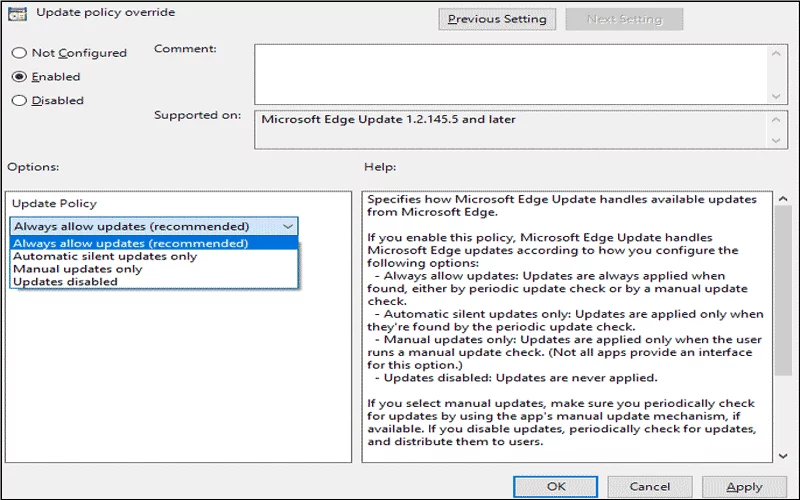This screenshot has height=500, width=800.
Task: Click the Supported on text field
Action: pos(510,130)
